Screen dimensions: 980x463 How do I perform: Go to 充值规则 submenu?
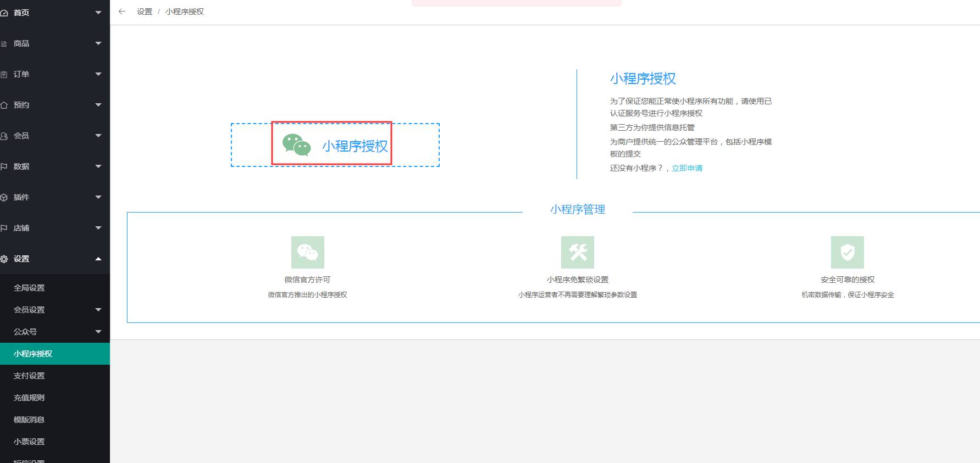[55, 398]
